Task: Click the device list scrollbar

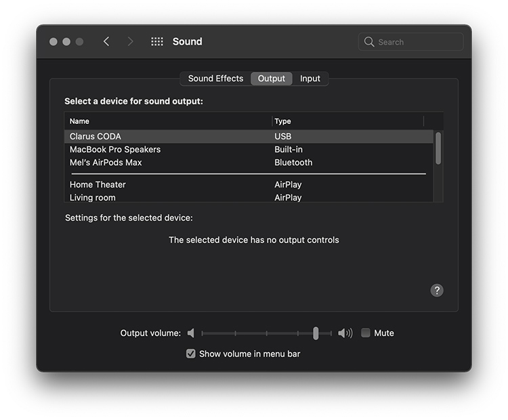Action: coord(438,148)
